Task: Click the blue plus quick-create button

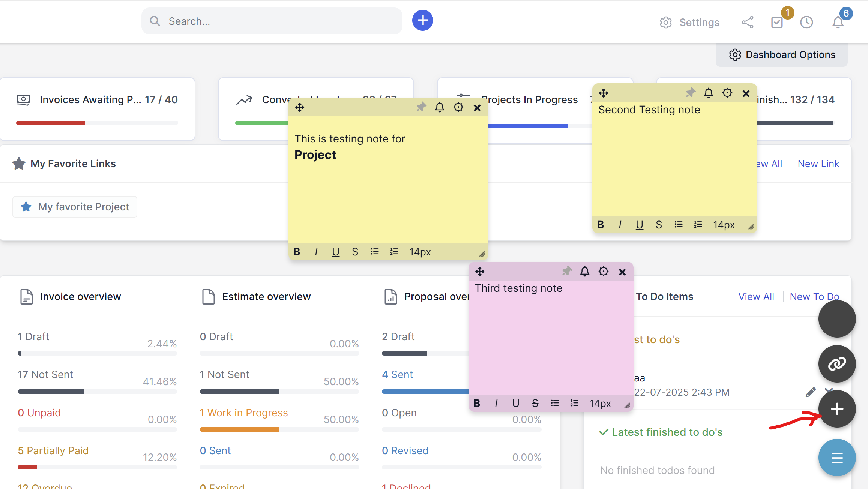Action: point(422,21)
